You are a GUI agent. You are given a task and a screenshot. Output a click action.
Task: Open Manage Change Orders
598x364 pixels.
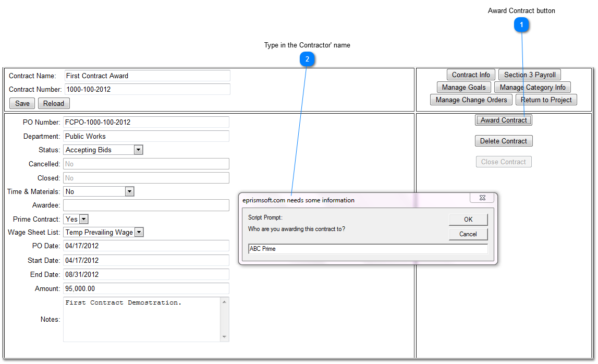tap(471, 100)
